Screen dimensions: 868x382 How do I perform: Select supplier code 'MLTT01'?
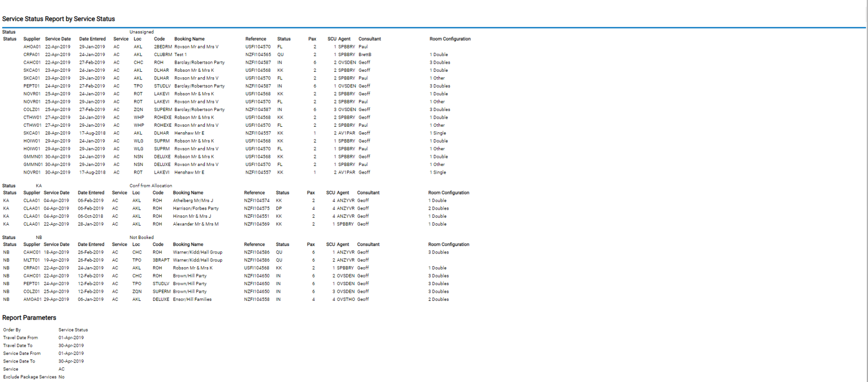32,260
